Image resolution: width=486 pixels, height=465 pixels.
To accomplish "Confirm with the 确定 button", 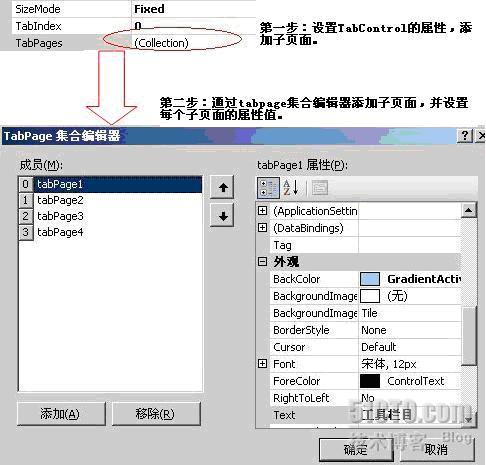I will [356, 450].
